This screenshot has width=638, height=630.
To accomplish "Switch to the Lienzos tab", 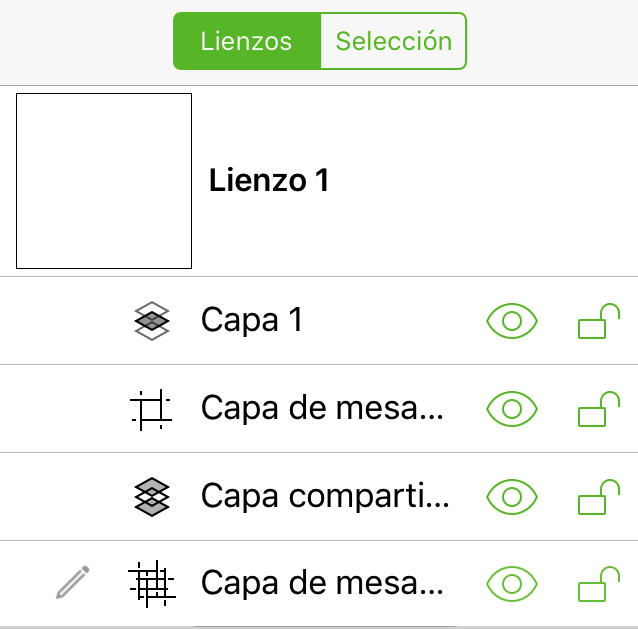I will 247,41.
